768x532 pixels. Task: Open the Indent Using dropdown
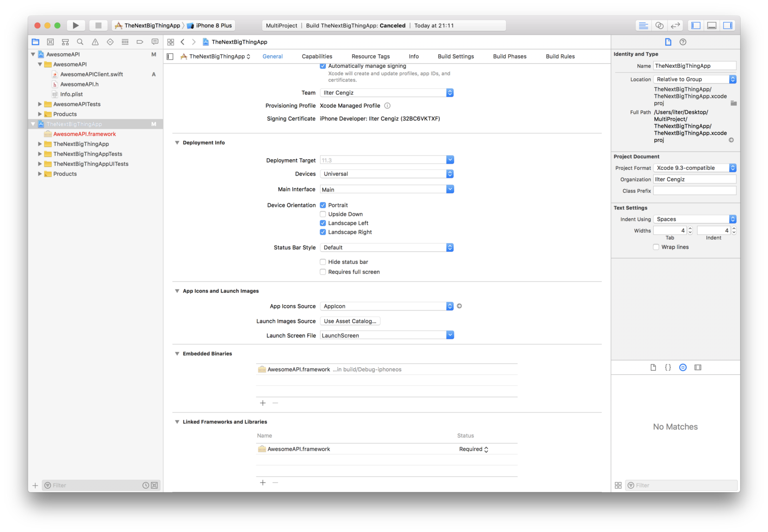click(695, 219)
